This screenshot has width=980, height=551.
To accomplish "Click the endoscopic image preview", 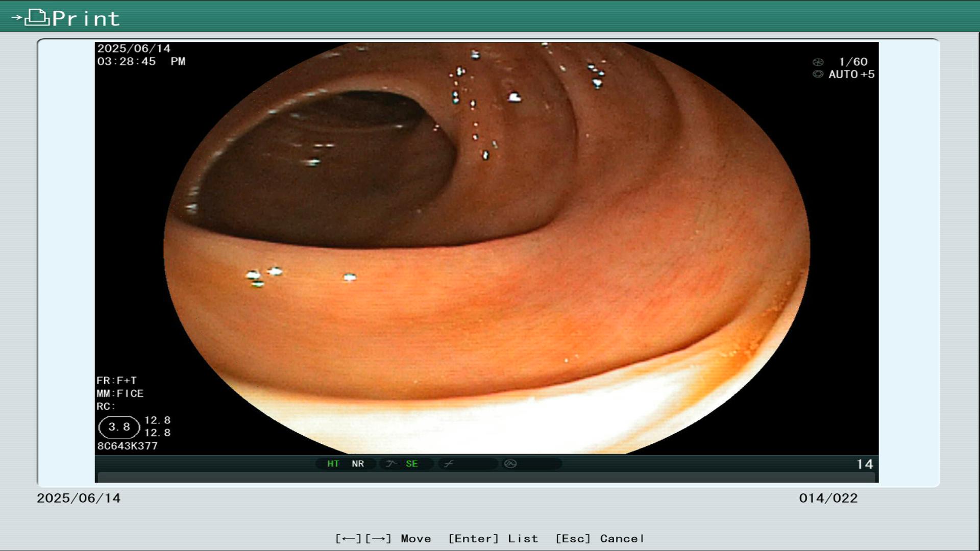I will 486,248.
